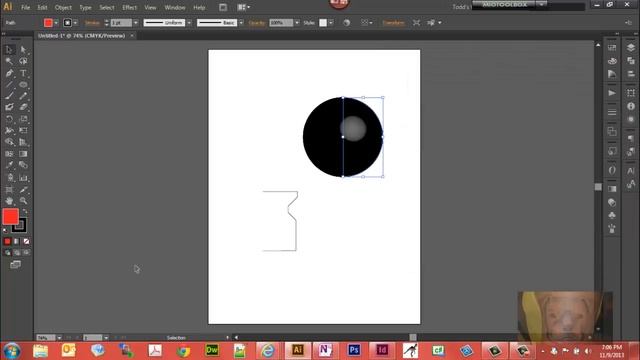640x360 pixels.
Task: Open the Type menu
Action: 85,7
